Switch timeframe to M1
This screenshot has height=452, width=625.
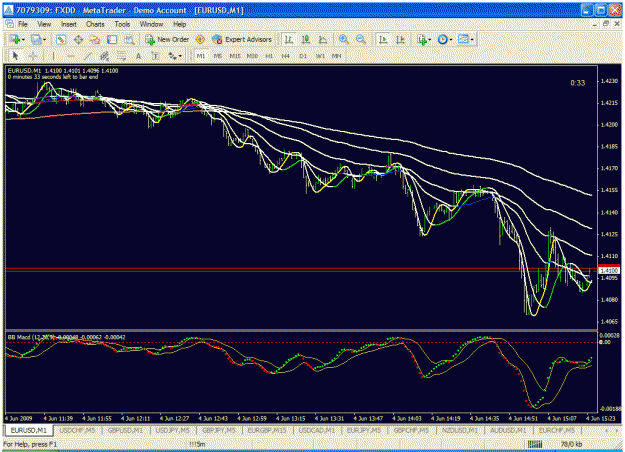pyautogui.click(x=200, y=56)
